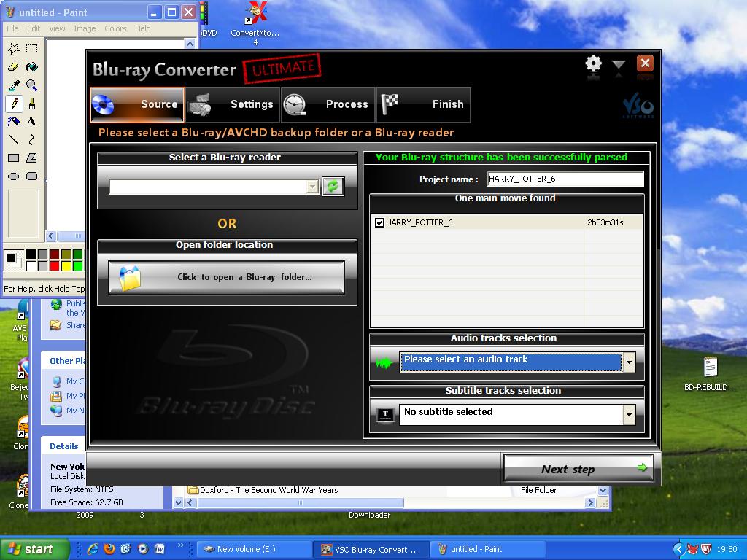The image size is (747, 560).
Task: Open the File menu in Paint
Action: click(x=12, y=28)
